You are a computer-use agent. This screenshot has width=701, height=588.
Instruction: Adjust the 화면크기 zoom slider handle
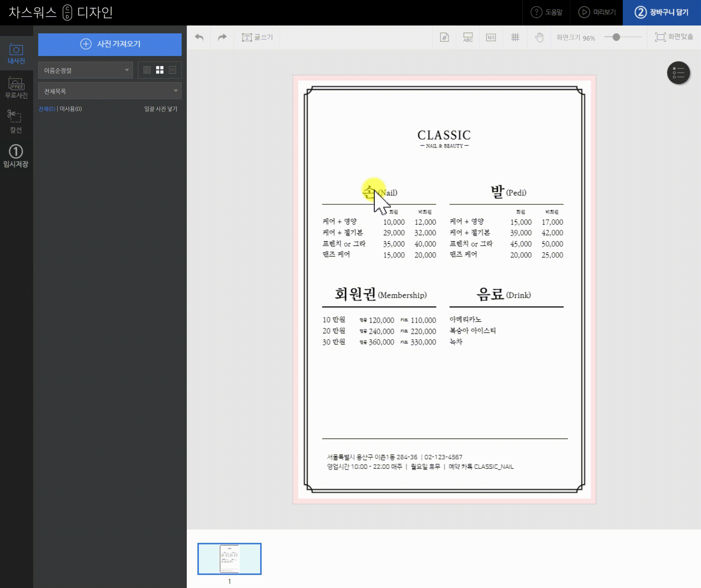coord(616,37)
